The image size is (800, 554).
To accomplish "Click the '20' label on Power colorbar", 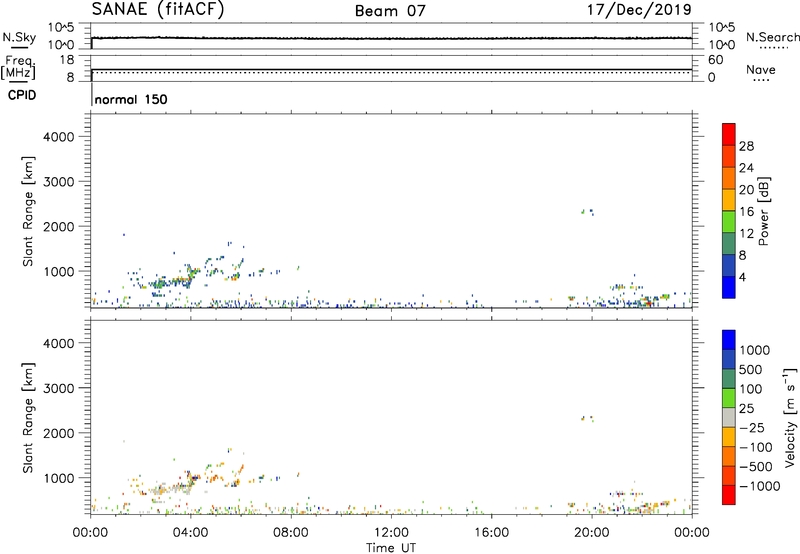I will tap(746, 190).
